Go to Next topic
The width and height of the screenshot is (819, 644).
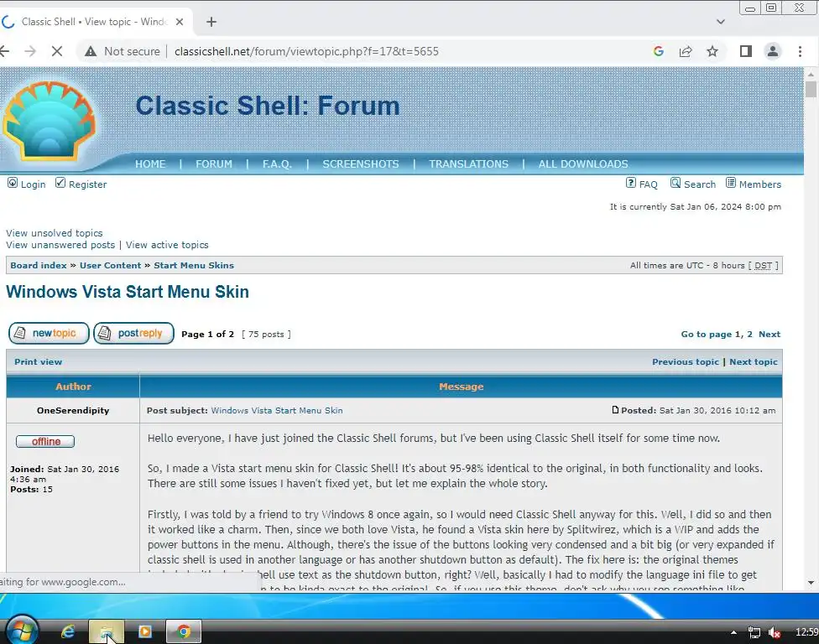[754, 361]
